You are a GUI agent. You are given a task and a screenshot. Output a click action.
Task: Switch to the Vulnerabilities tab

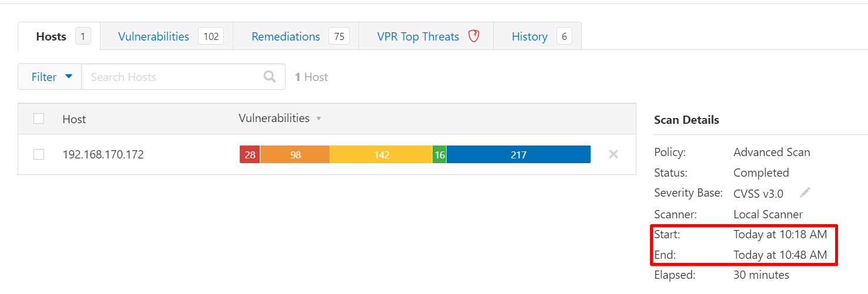153,36
